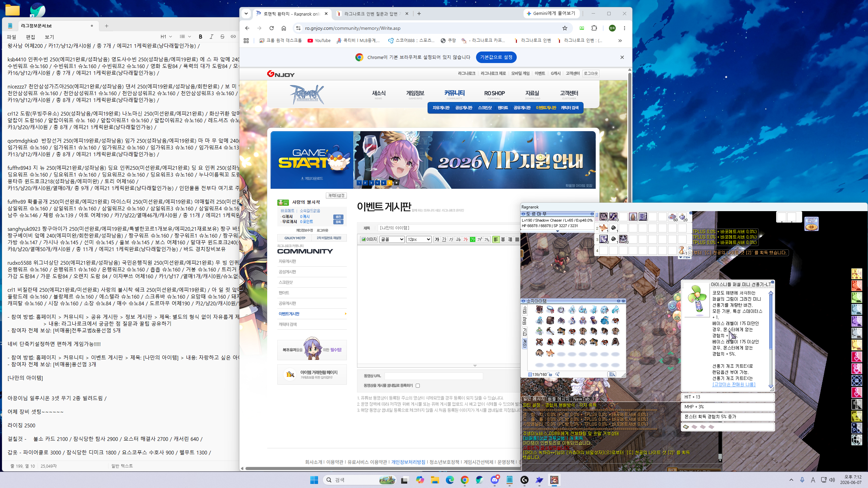Image resolution: width=868 pixels, height=488 pixels.
Task: Click the 기본값으로 설정 button
Action: click(x=496, y=57)
